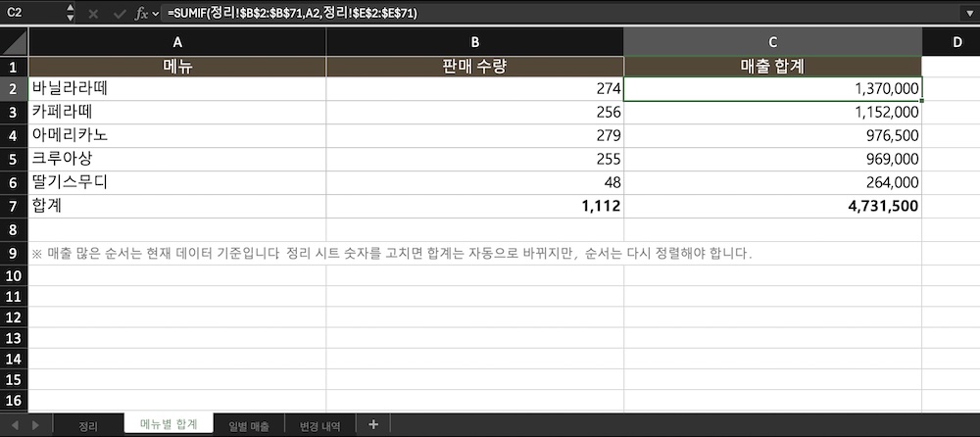Click the sales cell 264,000

[x=773, y=182]
